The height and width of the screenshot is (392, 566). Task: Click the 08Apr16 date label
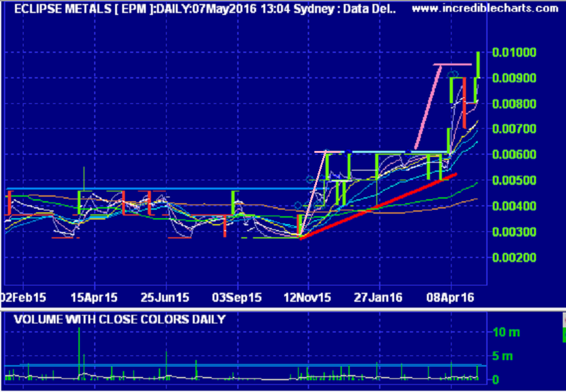pyautogui.click(x=450, y=298)
